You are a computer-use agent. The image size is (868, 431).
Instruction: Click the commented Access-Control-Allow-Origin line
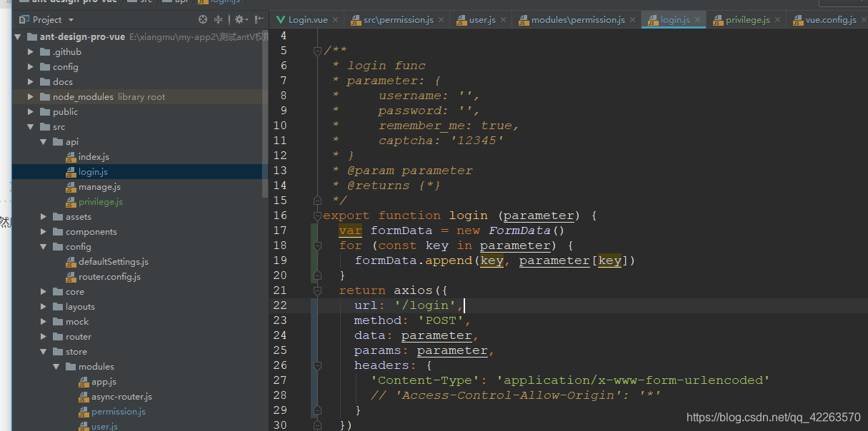(516, 395)
